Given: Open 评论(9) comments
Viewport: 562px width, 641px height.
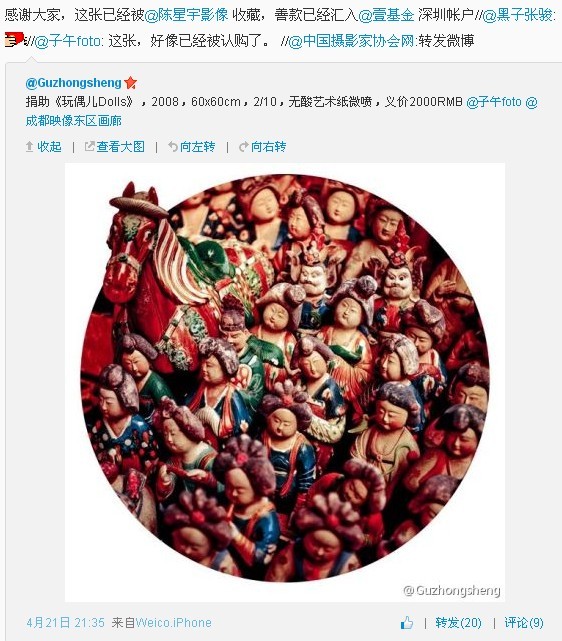Looking at the screenshot, I should click(x=524, y=623).
